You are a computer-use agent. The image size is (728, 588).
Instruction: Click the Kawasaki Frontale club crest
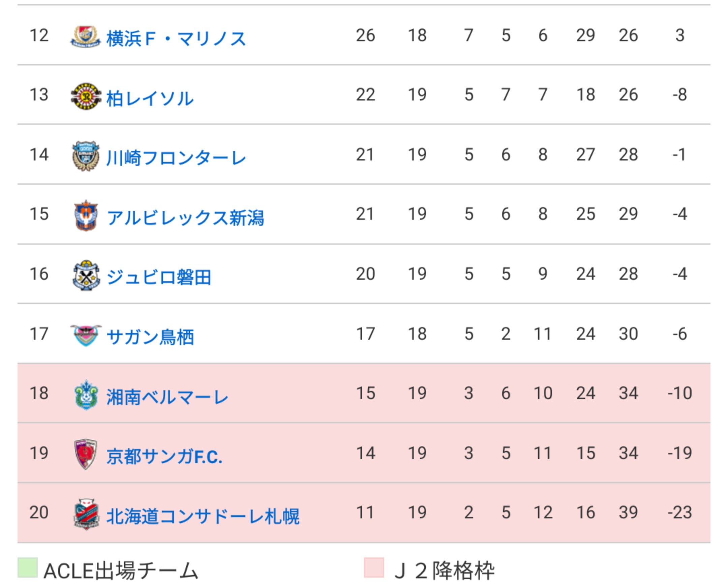[86, 156]
